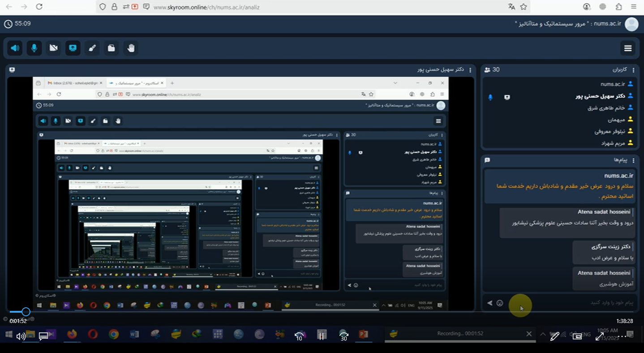Select user دکتر سهیل حسنی پور in list

click(600, 96)
